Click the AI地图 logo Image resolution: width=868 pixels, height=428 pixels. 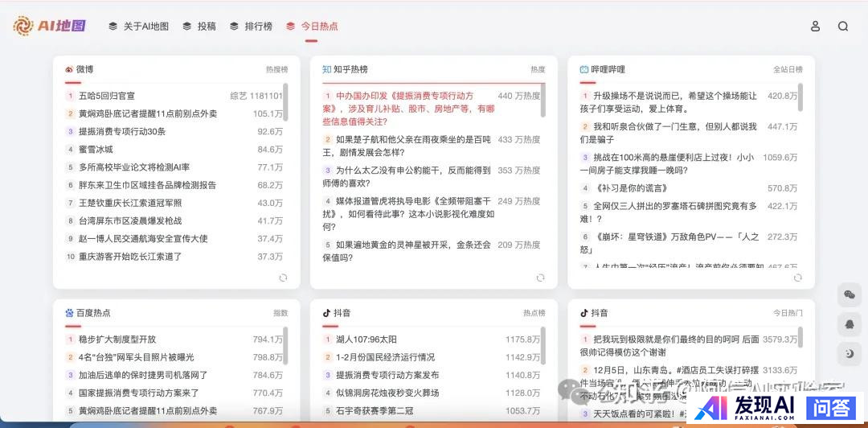(49, 26)
